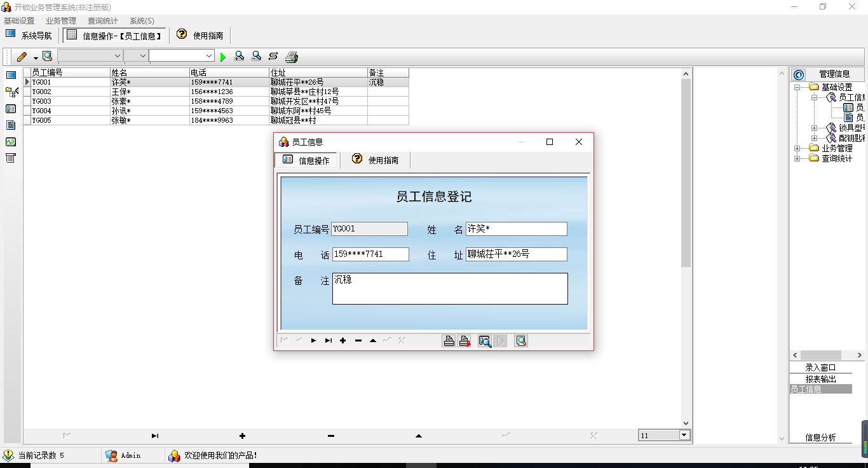Click the 姓名 column header

click(x=149, y=72)
